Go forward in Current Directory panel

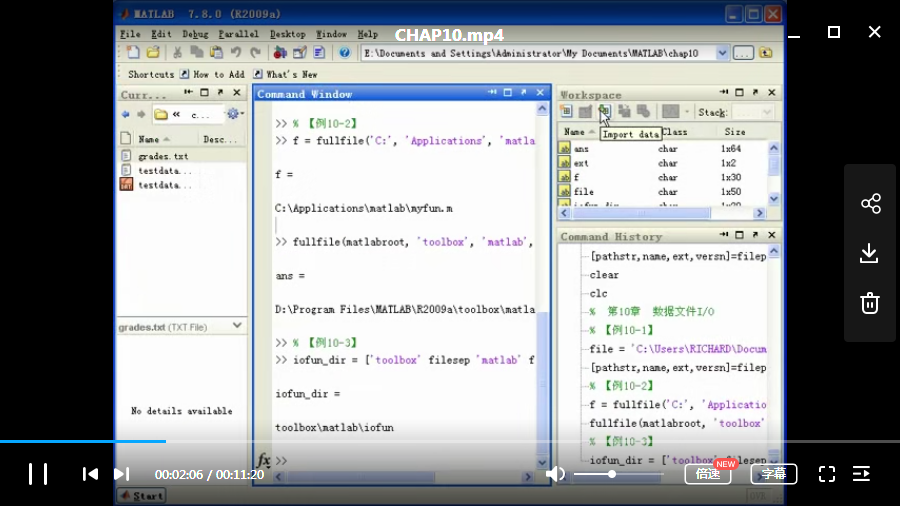(x=141, y=114)
